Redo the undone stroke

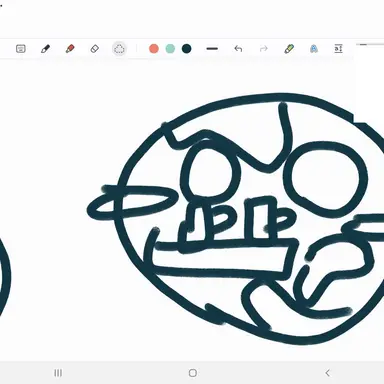[x=264, y=49]
